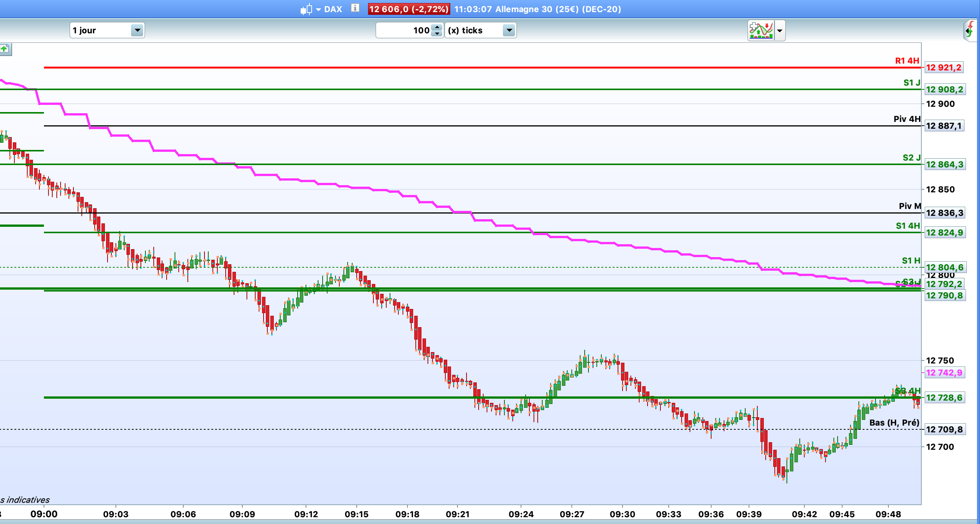The image size is (980, 524).
Task: Click the red 12 921,2 R1 4H price tag
Action: tap(944, 68)
